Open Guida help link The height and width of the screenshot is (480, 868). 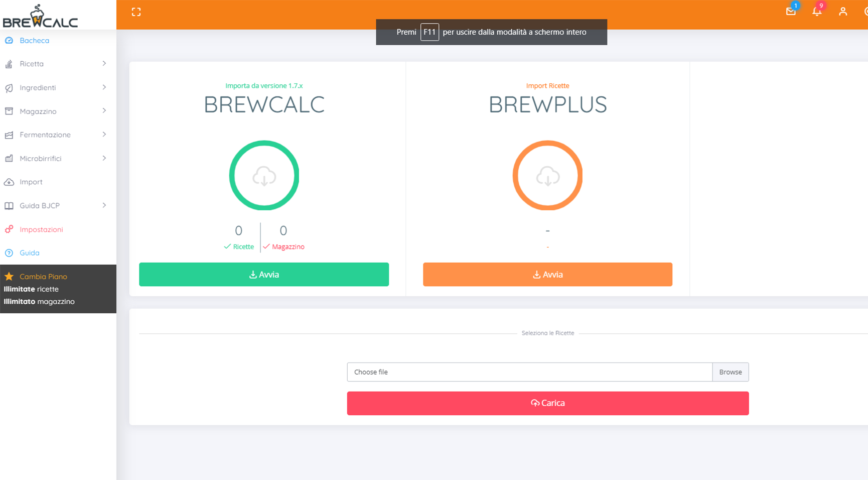[x=30, y=253]
